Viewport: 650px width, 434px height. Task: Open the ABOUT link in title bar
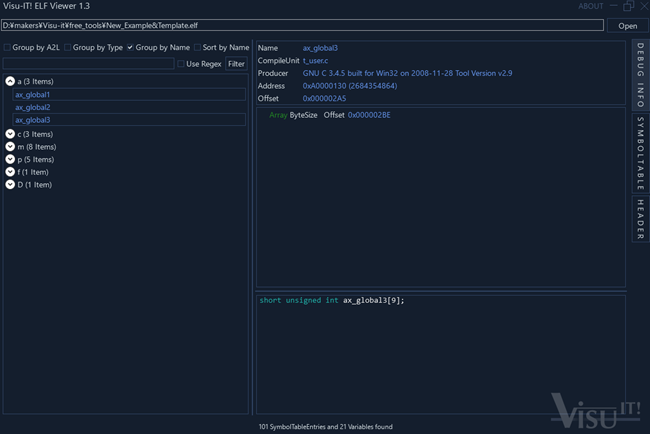pos(591,7)
